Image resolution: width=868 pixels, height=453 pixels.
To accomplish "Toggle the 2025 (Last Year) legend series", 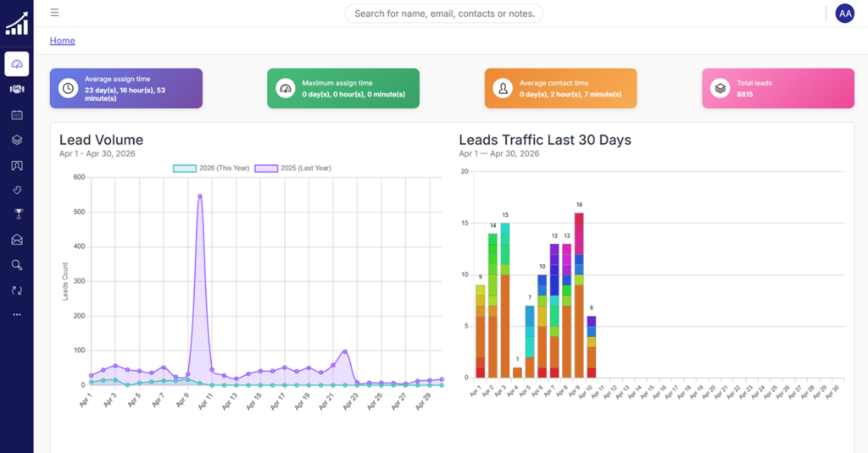I will (x=292, y=168).
